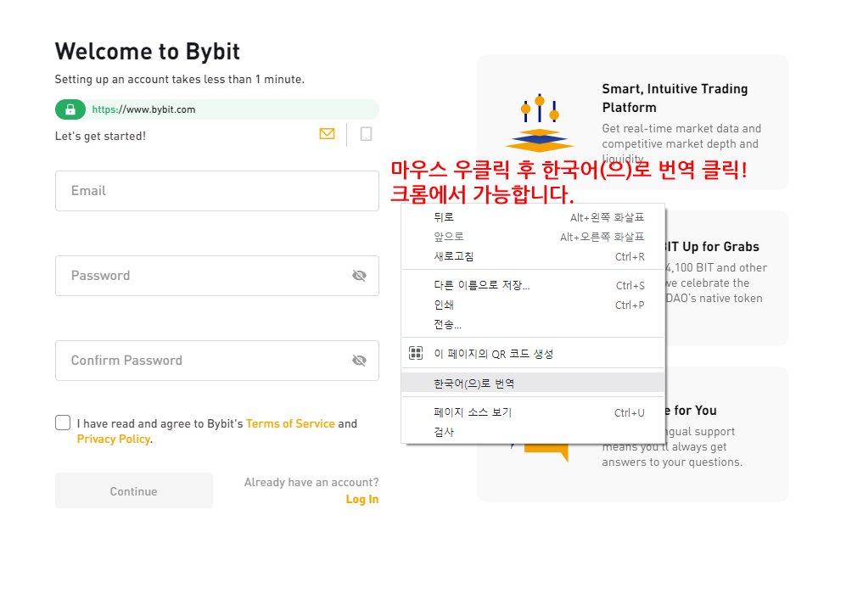Click the Welcome to Bybit heading
The width and height of the screenshot is (863, 616).
tap(148, 52)
